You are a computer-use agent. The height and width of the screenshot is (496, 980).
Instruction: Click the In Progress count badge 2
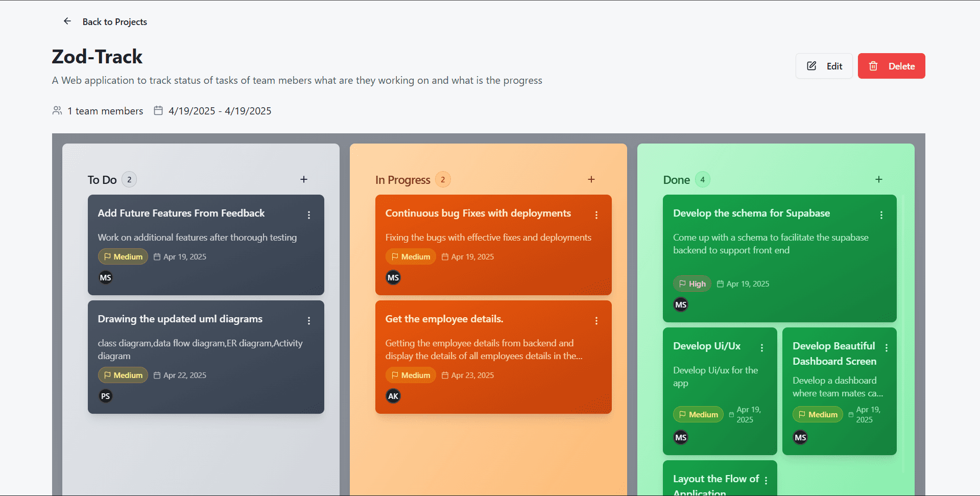(x=443, y=179)
